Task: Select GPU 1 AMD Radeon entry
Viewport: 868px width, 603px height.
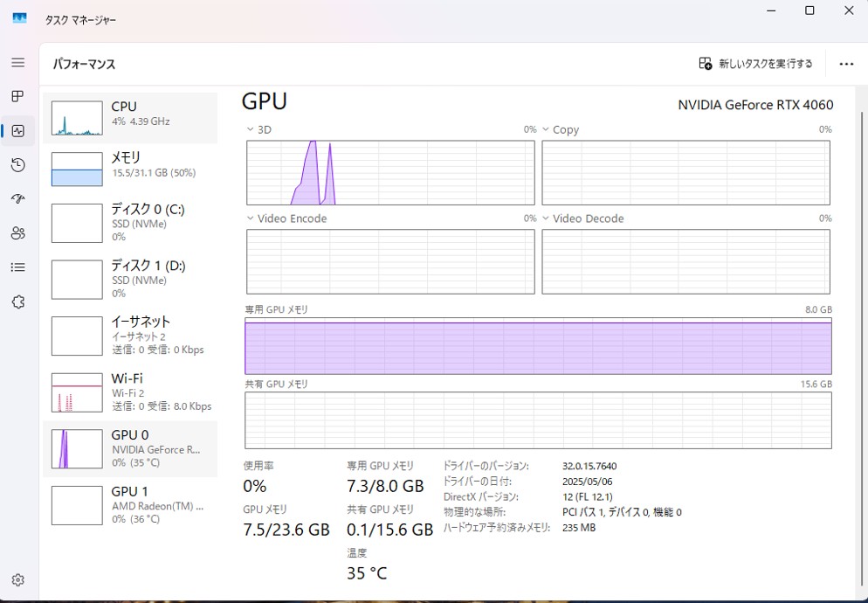Action: pos(130,504)
